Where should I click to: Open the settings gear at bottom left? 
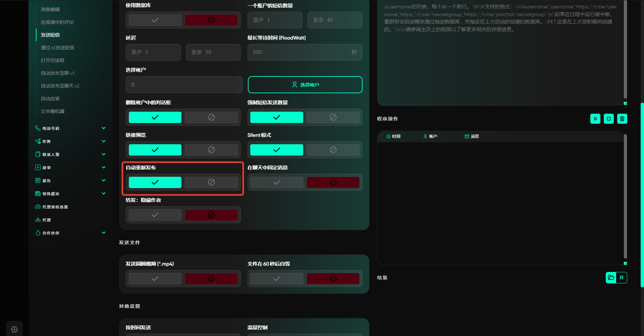coord(14,329)
